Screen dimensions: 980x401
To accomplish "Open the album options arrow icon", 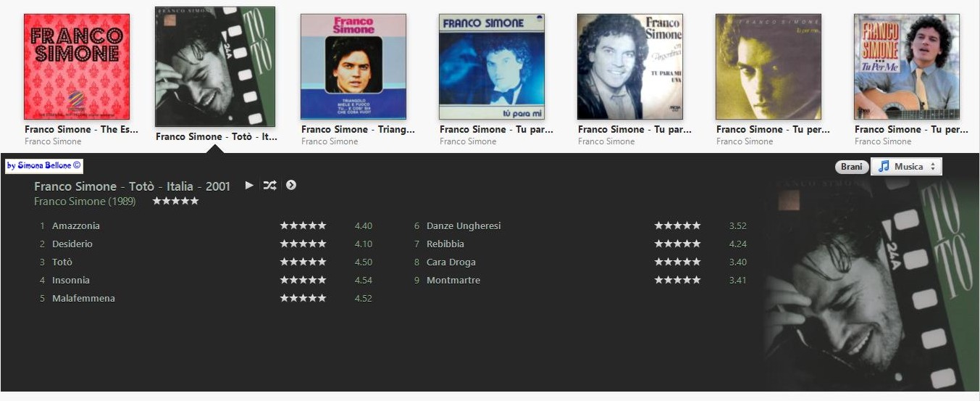I will (291, 185).
